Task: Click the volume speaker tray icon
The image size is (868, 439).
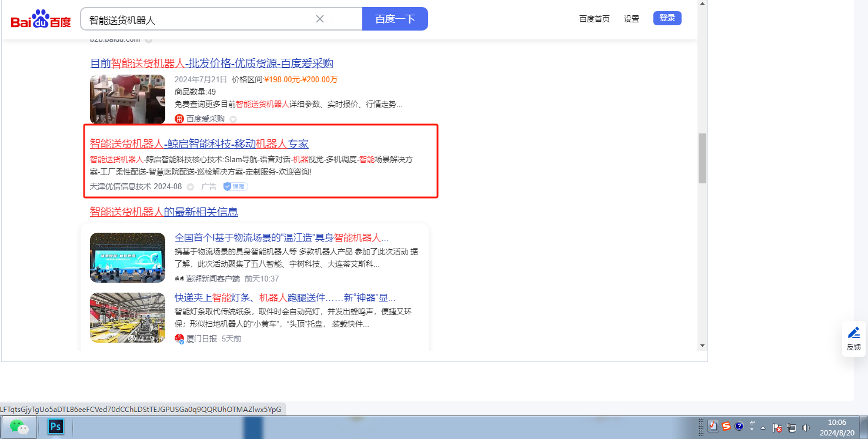Action: 806,428
